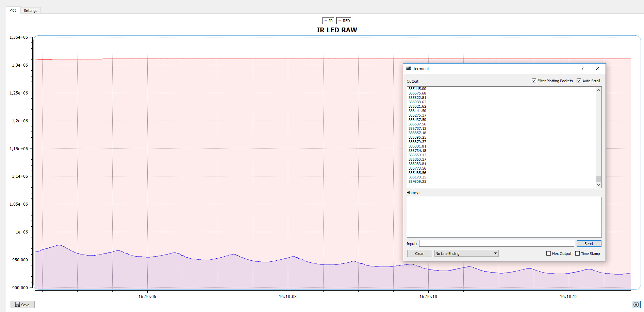This screenshot has width=644, height=312.
Task: Click the floppy disk Save icon
Action: click(x=17, y=305)
